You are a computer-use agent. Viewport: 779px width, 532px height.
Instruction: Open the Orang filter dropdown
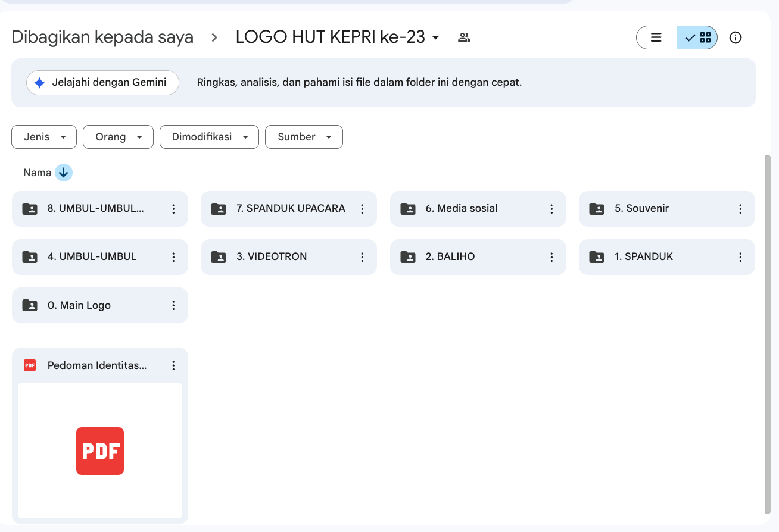(x=118, y=137)
